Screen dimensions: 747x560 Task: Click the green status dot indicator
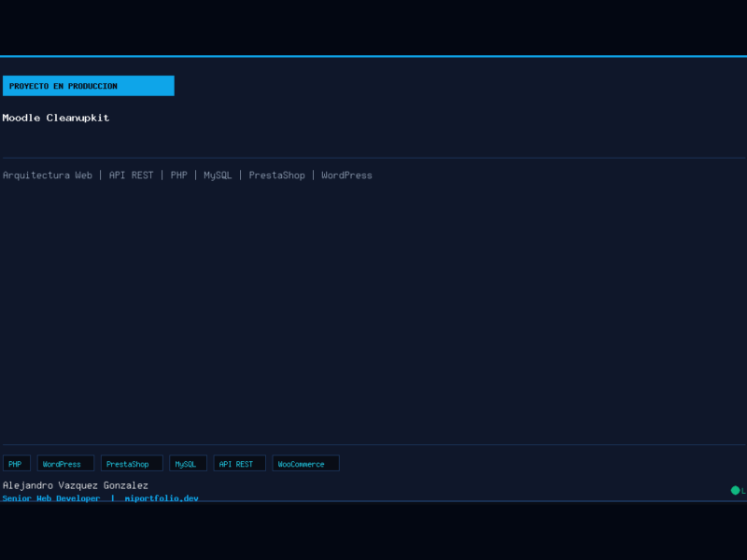point(735,490)
